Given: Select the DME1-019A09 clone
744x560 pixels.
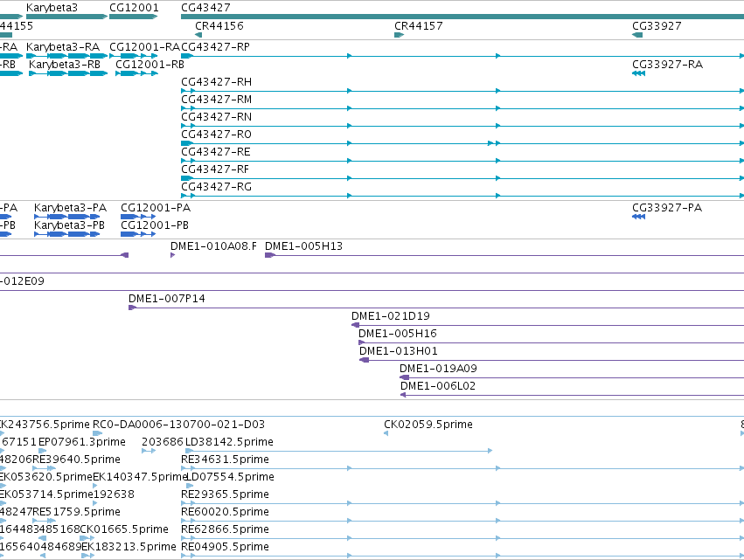Looking at the screenshot, I should click(x=572, y=378).
